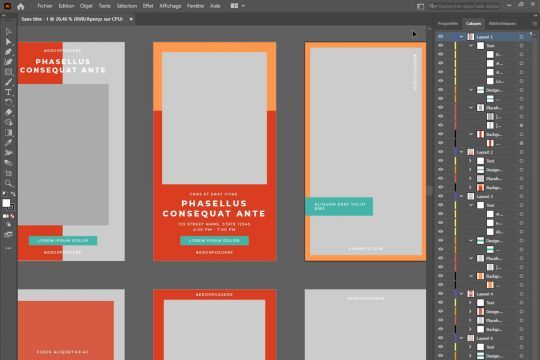540x360 pixels.
Task: Click the target circle of Layout 1
Action: [521, 37]
